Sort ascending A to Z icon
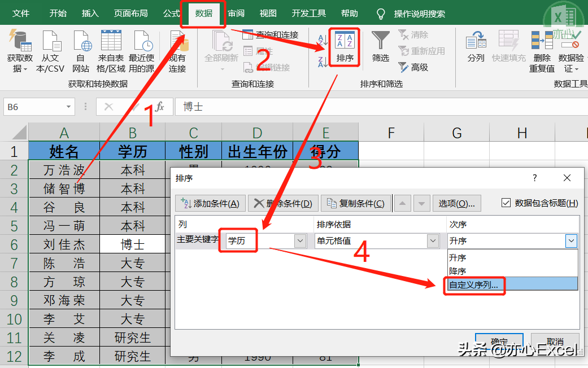The width and height of the screenshot is (588, 368). 323,40
